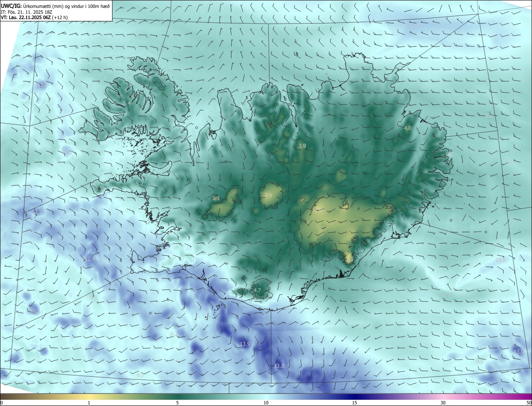Screen dimensions: 532x406
Task: Click the 4.7 value on the southern glacier
Action: [257, 291]
